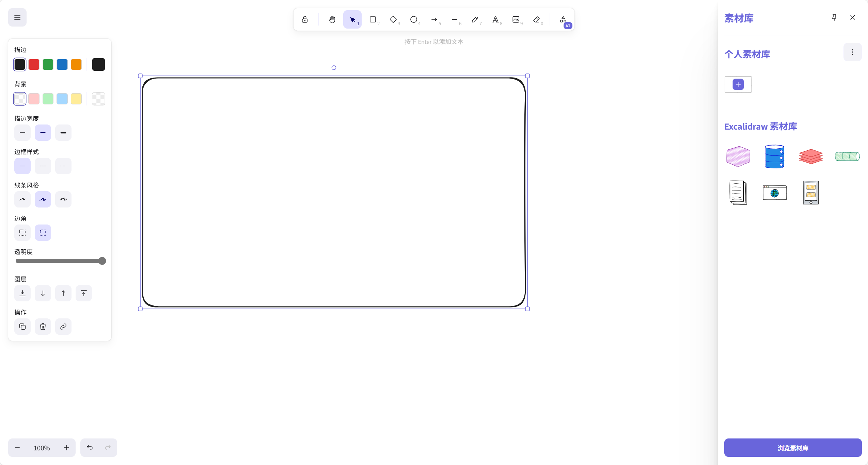This screenshot has height=465, width=868.
Task: Open the more tools AI shapes menu
Action: (564, 19)
